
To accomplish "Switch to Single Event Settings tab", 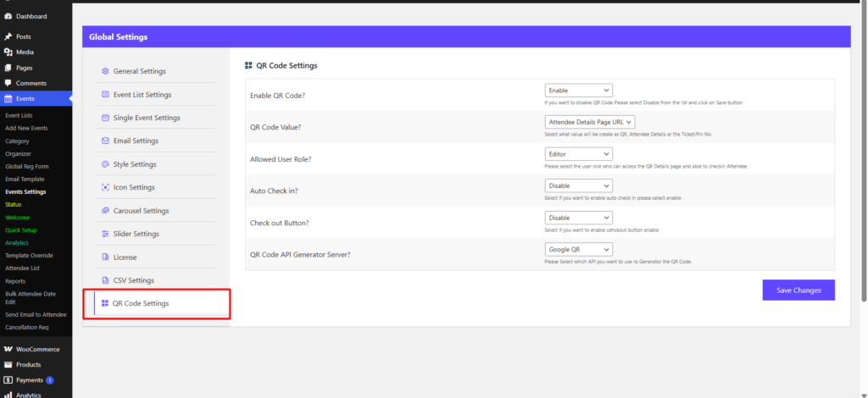I will (155, 118).
